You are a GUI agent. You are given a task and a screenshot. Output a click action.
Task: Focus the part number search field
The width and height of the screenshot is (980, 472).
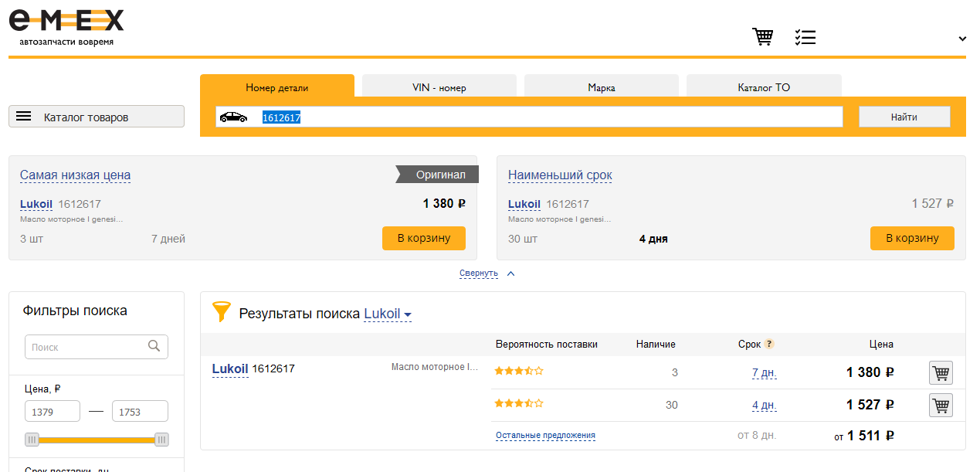point(529,117)
